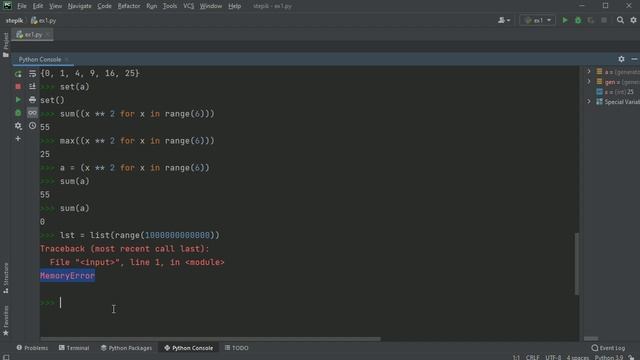Screen dimensions: 640x360
Task: Toggle tool window bars icon bottom-left corner
Action: 6,357
